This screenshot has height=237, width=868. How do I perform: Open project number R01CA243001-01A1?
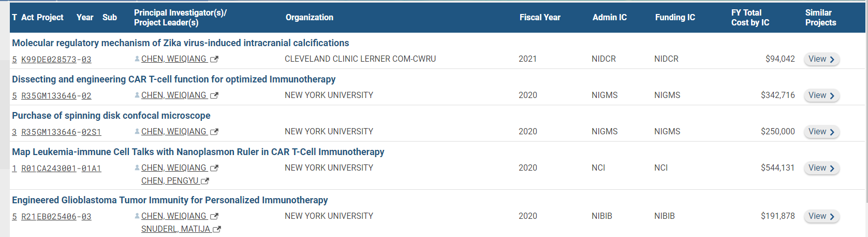click(61, 169)
